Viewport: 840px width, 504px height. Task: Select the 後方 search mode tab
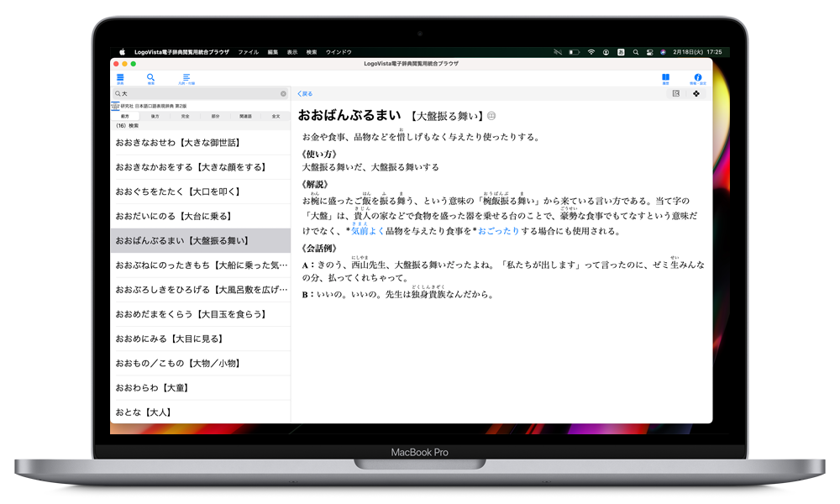[x=155, y=116]
